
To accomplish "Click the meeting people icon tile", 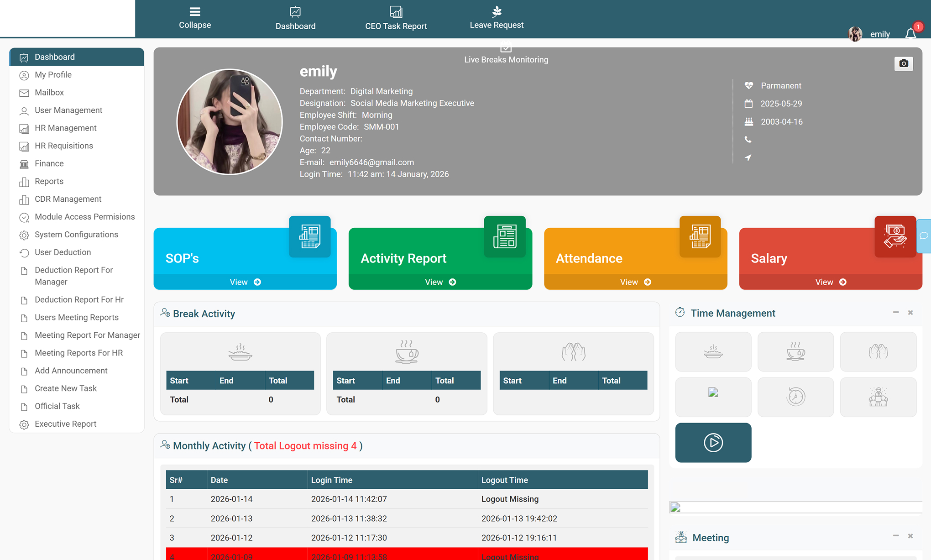I will coord(878,397).
